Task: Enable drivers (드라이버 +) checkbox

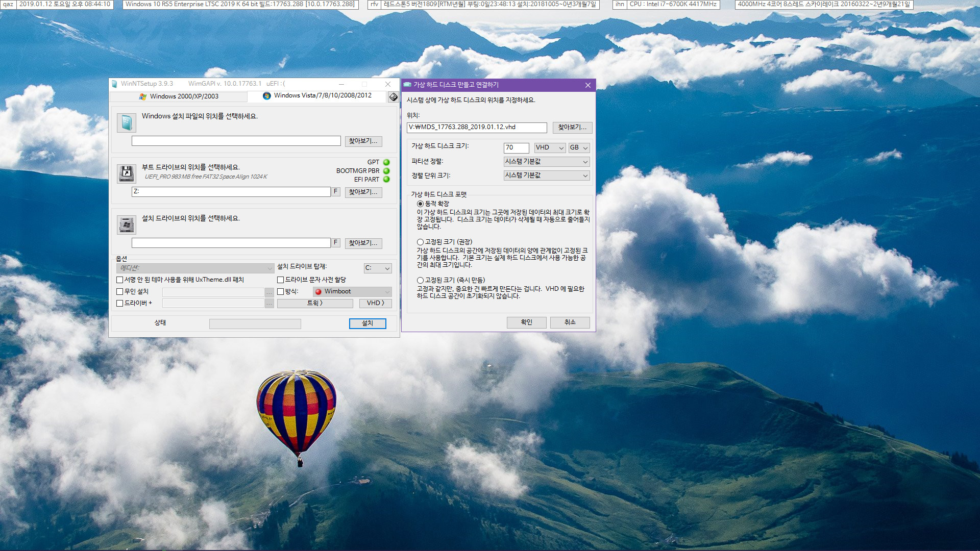Action: [x=120, y=304]
